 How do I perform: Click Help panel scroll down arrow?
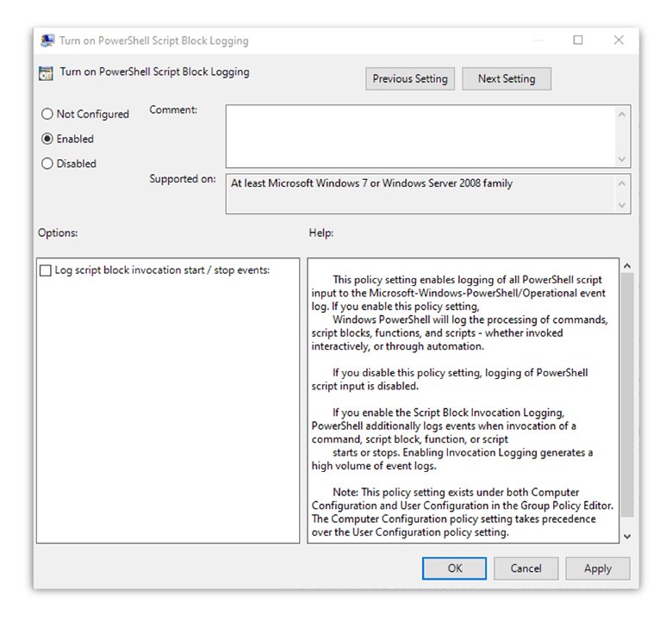pyautogui.click(x=626, y=536)
